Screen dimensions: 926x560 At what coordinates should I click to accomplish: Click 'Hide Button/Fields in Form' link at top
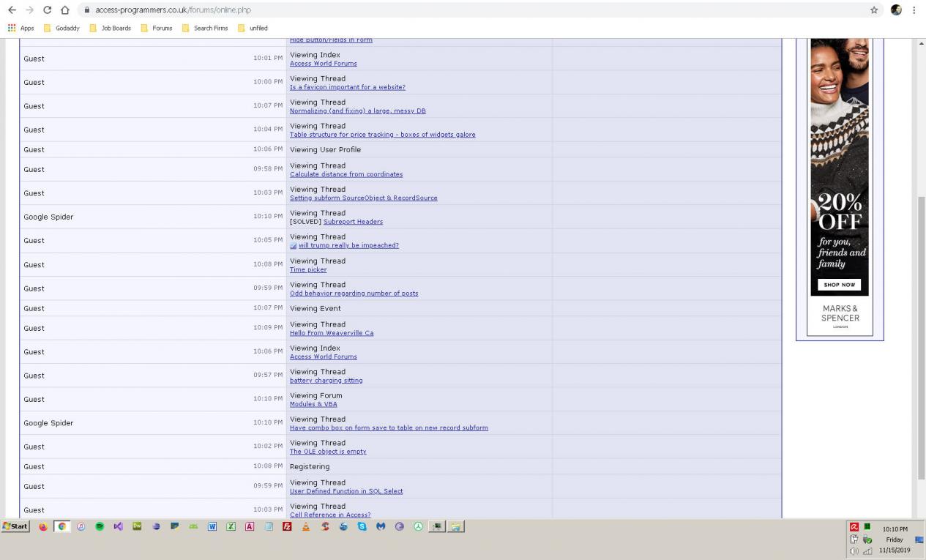pyautogui.click(x=331, y=40)
